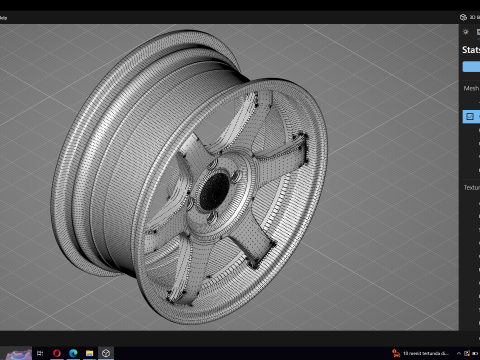Launch Microsoft Edge from taskbar
Viewport: 480px width, 360px height.
(x=73, y=353)
